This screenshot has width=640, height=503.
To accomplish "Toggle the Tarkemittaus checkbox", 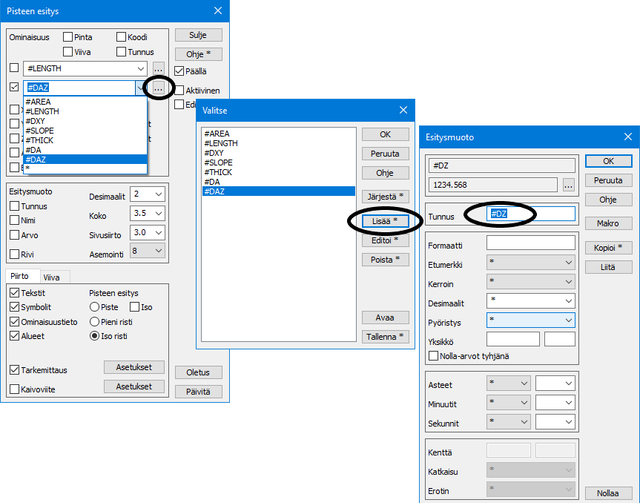I will [x=14, y=370].
